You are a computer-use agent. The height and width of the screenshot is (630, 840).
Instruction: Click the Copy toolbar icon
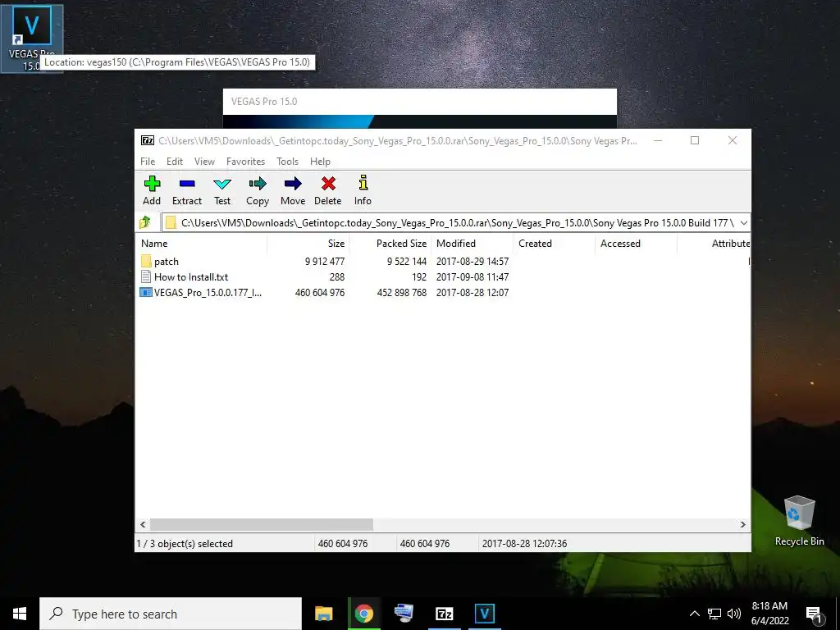[x=257, y=184]
